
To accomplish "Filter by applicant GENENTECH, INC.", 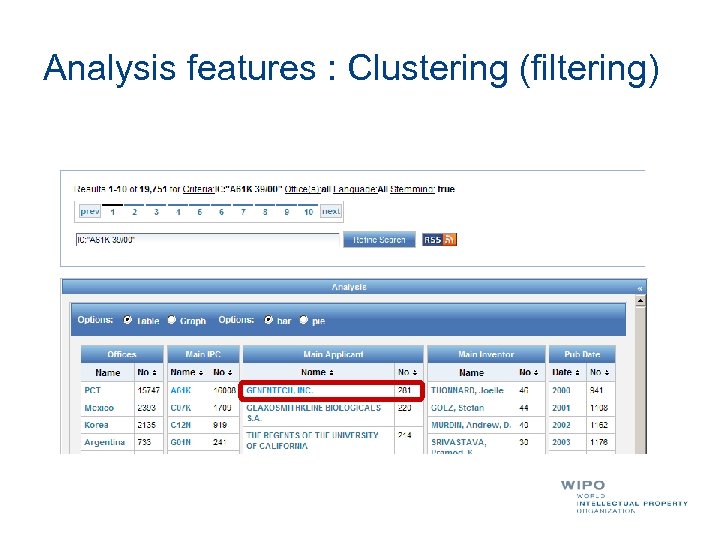I will click(280, 390).
